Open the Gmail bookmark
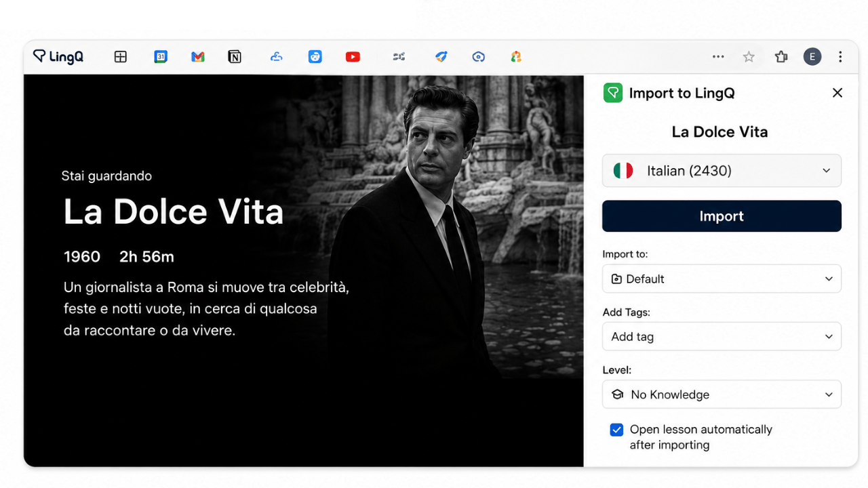The image size is (868, 488). tap(198, 57)
